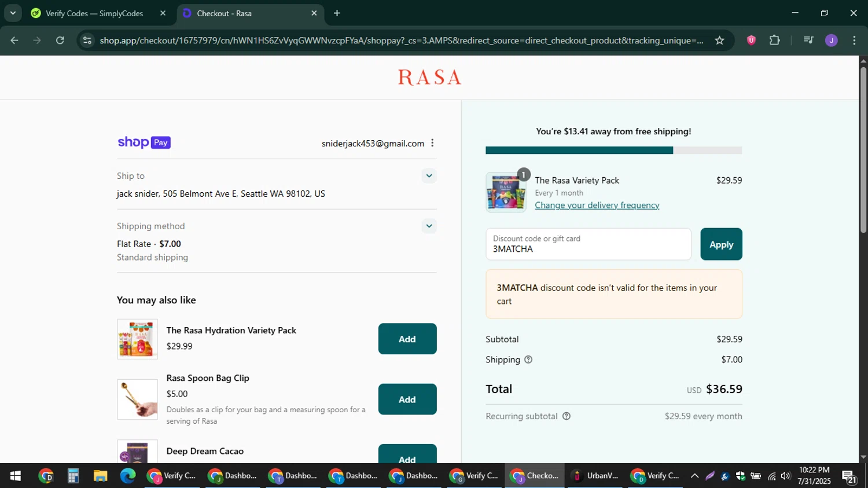This screenshot has width=868, height=488.
Task: Click the Hydration Variety Pack thumbnail
Action: point(138,339)
